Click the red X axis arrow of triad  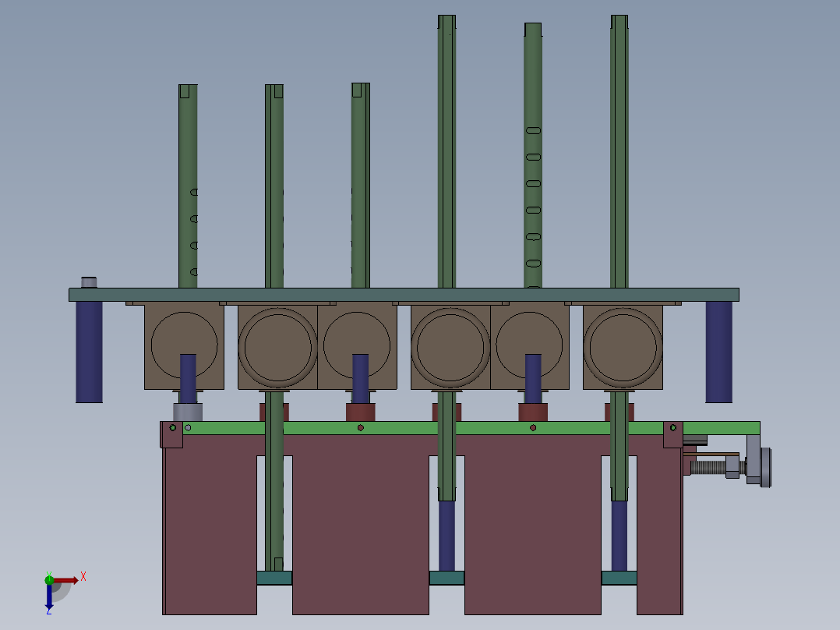[65, 580]
